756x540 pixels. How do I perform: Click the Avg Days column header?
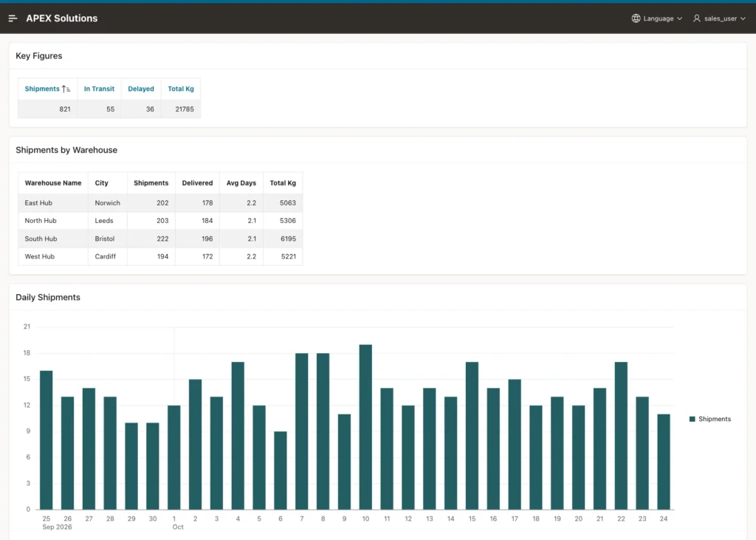[241, 183]
